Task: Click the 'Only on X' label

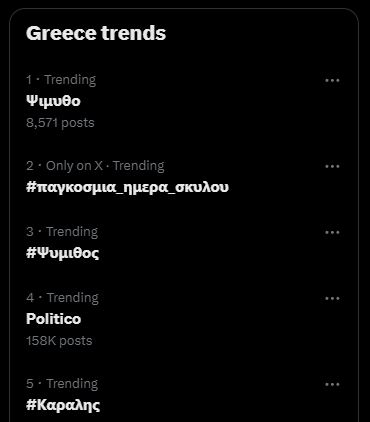Action: pyautogui.click(x=74, y=166)
